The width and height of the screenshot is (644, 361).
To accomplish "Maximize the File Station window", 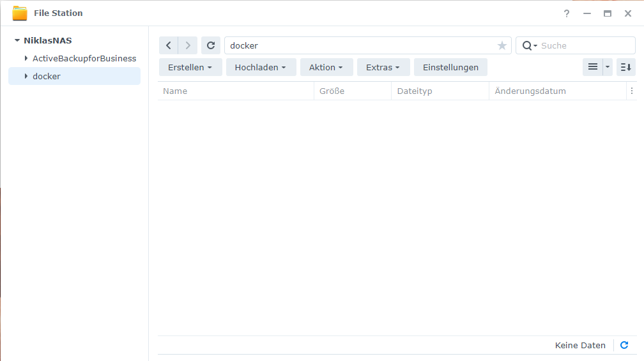I will pyautogui.click(x=608, y=13).
